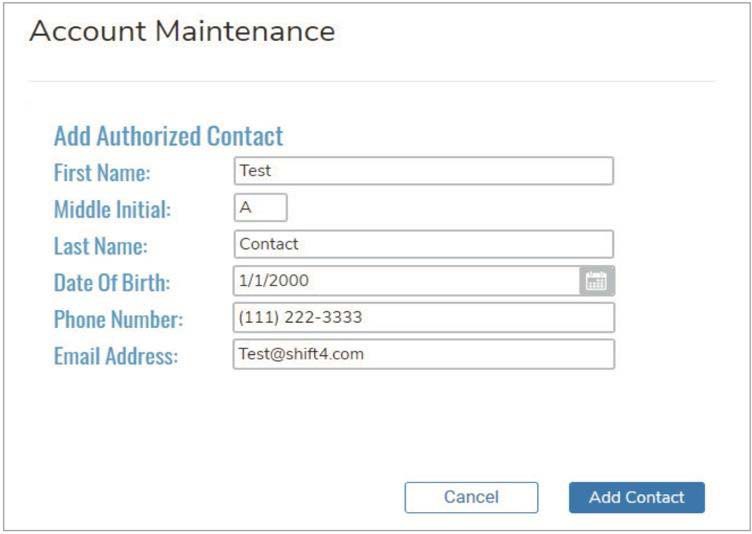Click the 'Email Address:' label

click(116, 355)
